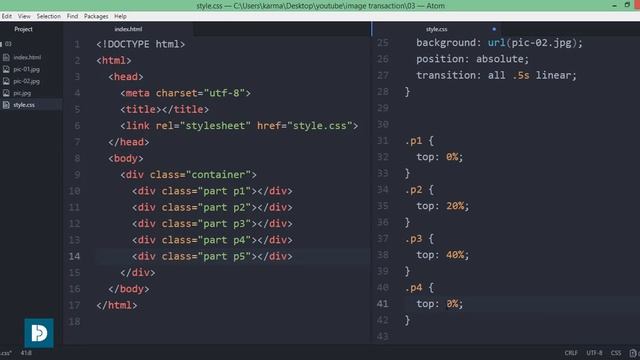Click the top: 20% value line

(x=443, y=206)
